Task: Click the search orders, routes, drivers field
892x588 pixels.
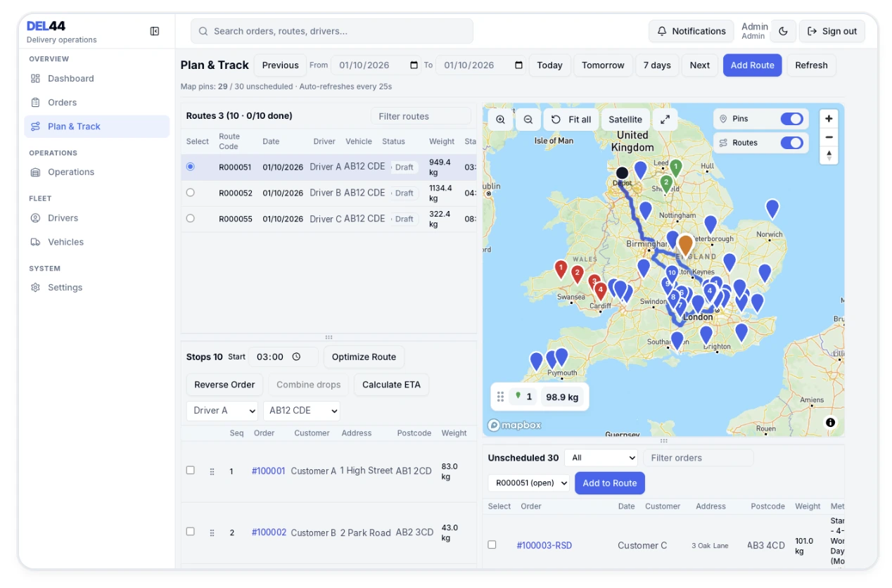Action: pyautogui.click(x=332, y=31)
